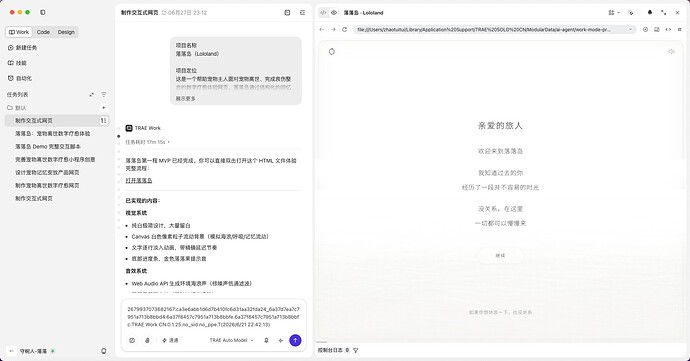690x361 pixels.
Task: Click the code brackets icon after address bar
Action: pos(668,29)
